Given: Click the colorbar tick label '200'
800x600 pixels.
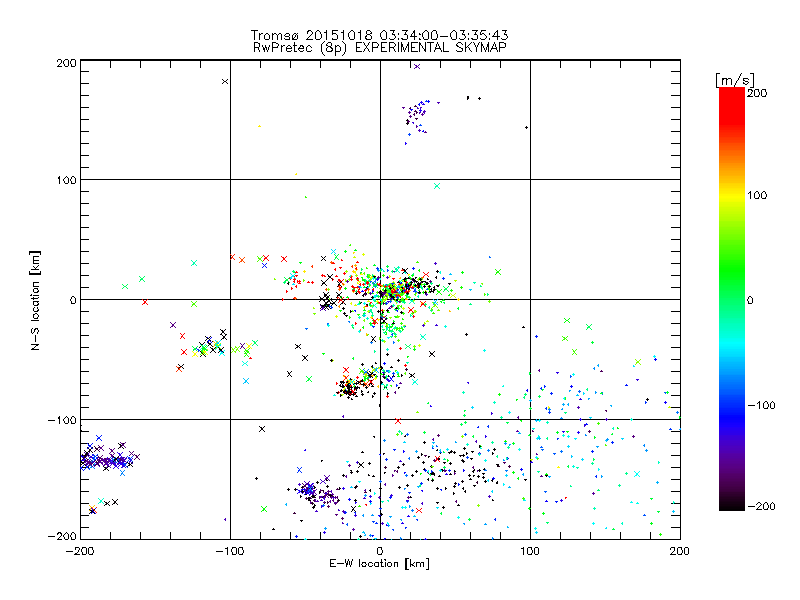Looking at the screenshot, I should click(x=757, y=93).
